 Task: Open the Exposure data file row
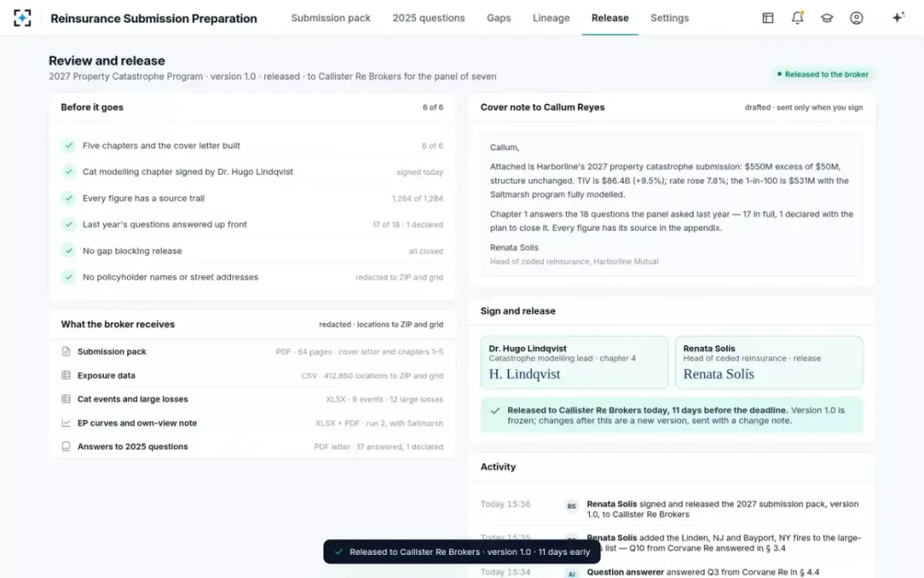(x=252, y=375)
